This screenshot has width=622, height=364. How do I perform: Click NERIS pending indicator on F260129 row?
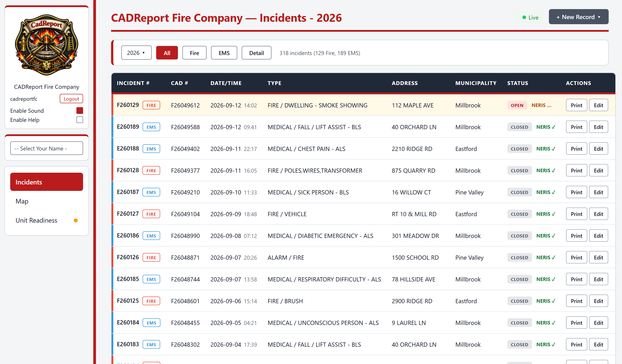click(541, 105)
